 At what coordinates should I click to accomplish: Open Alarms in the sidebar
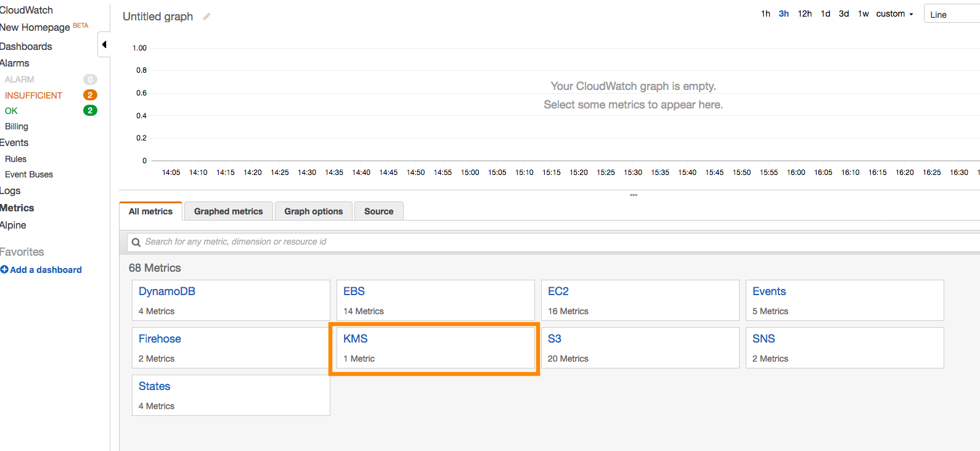15,63
